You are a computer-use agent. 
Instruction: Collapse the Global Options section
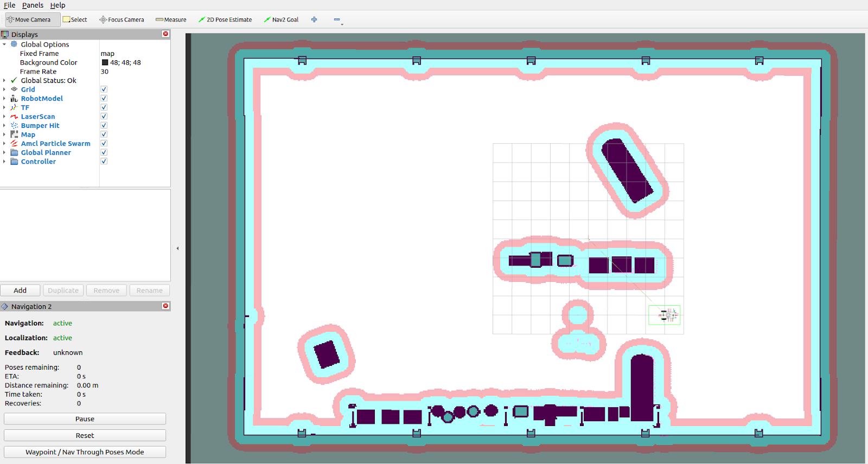coord(4,44)
